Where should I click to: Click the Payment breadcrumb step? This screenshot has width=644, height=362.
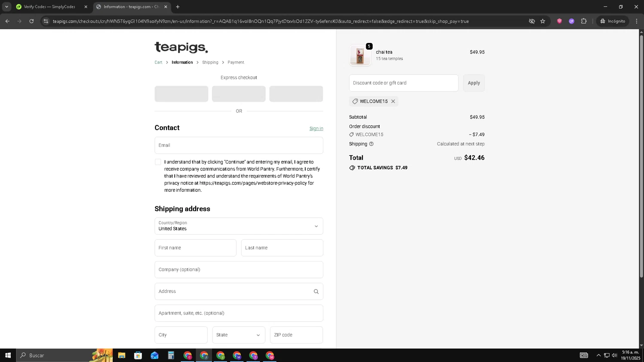point(236,62)
